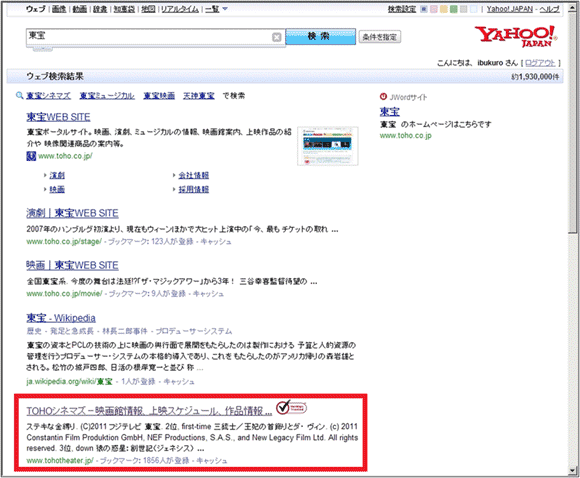Choose the pink theme color swatch
The image size is (580, 478).
pyautogui.click(x=434, y=9)
